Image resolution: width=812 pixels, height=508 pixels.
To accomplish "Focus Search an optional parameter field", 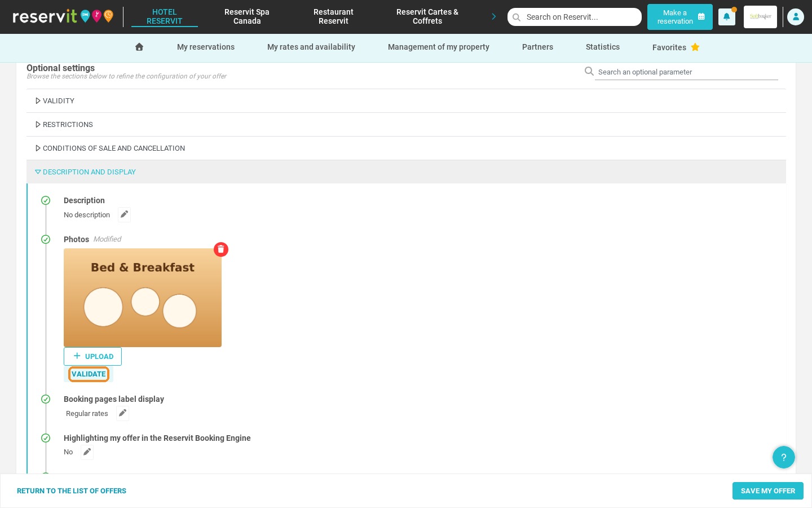I will point(686,72).
